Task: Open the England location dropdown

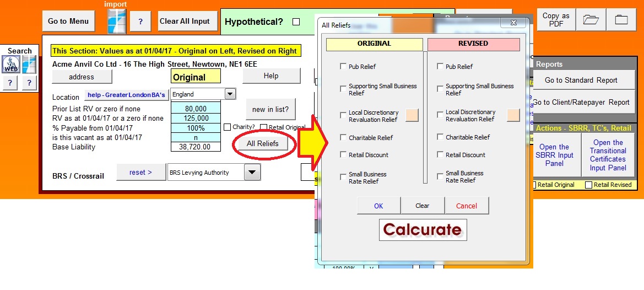Action: tap(230, 94)
